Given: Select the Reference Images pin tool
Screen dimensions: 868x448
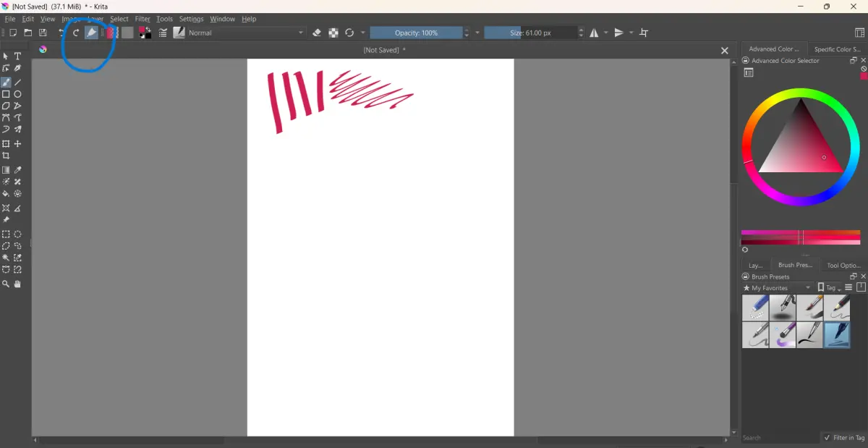Looking at the screenshot, I should coord(6,220).
